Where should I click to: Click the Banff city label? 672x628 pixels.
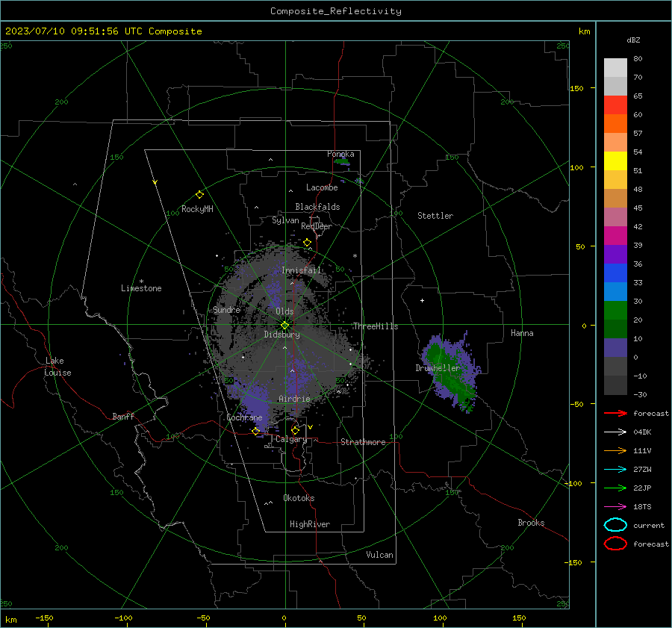[123, 417]
